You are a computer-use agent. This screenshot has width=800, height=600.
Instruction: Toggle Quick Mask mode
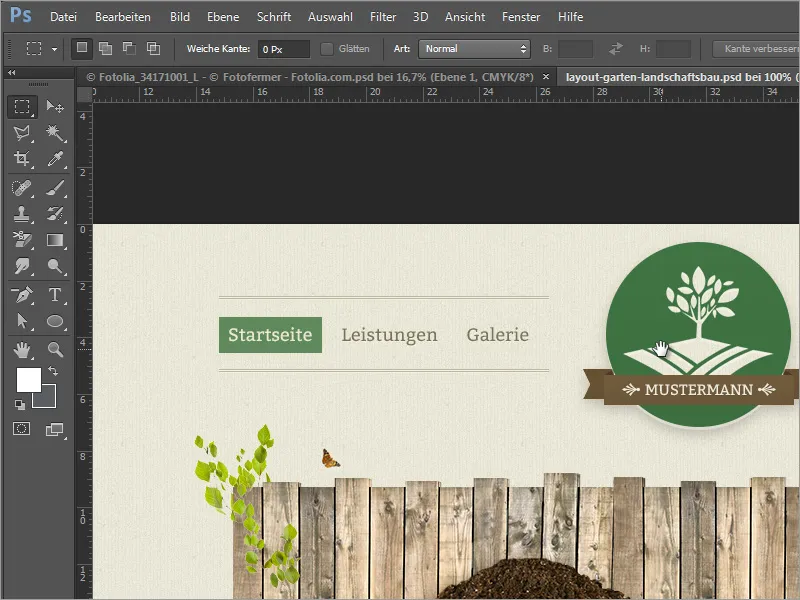point(21,429)
